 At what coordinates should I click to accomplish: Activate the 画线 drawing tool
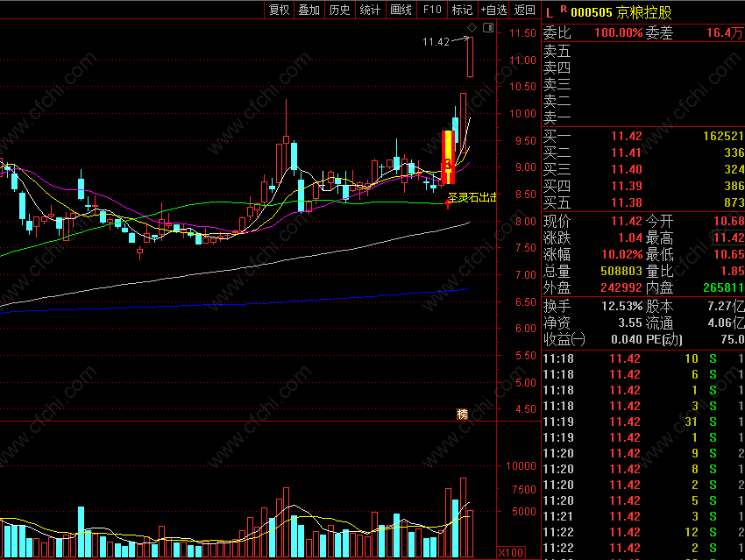pyautogui.click(x=401, y=10)
